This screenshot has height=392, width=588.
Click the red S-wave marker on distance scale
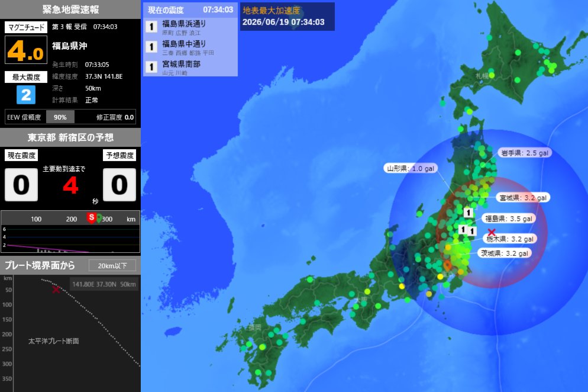(91, 217)
